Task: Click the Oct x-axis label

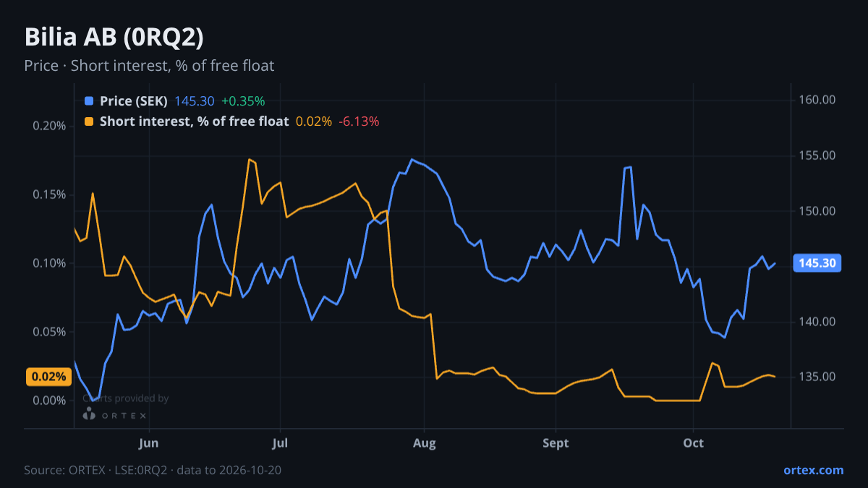Action: tap(694, 443)
